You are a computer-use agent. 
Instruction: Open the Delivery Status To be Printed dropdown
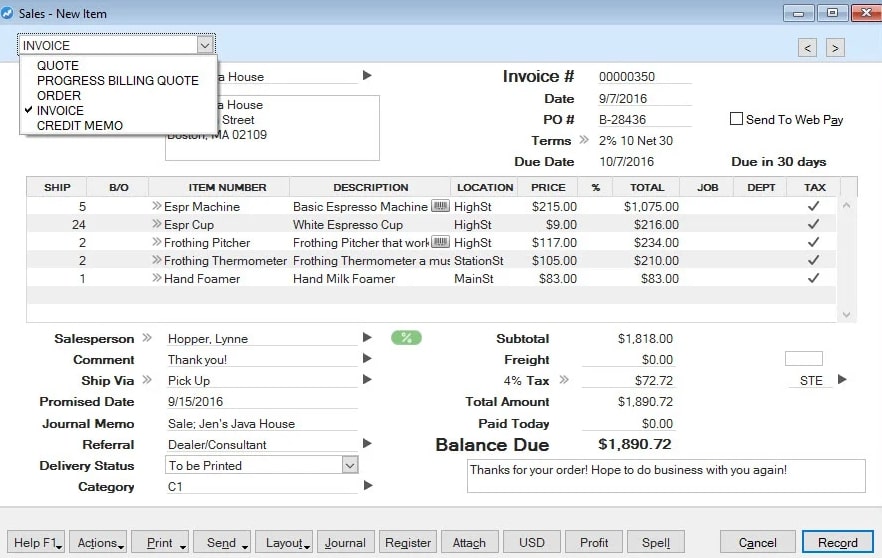(x=349, y=465)
